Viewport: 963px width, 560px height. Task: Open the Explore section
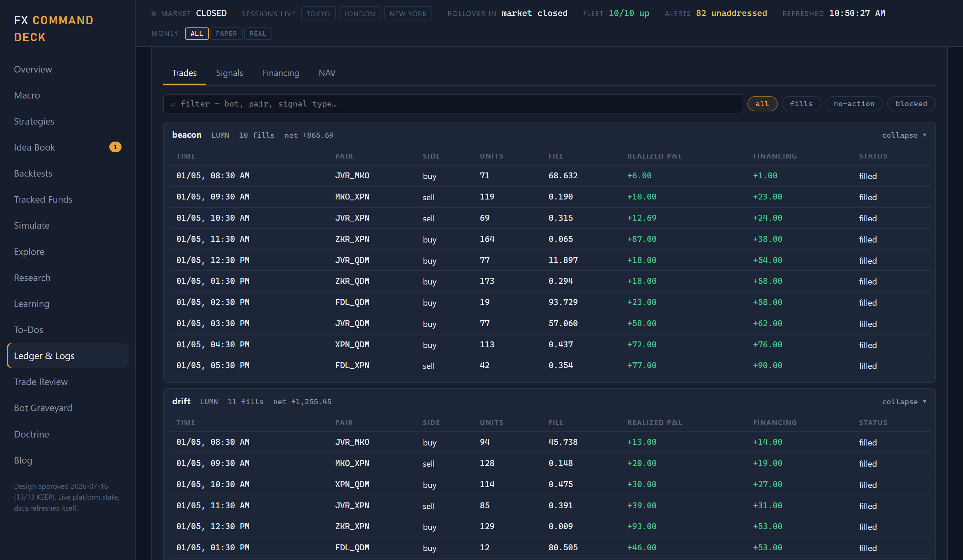click(68, 252)
